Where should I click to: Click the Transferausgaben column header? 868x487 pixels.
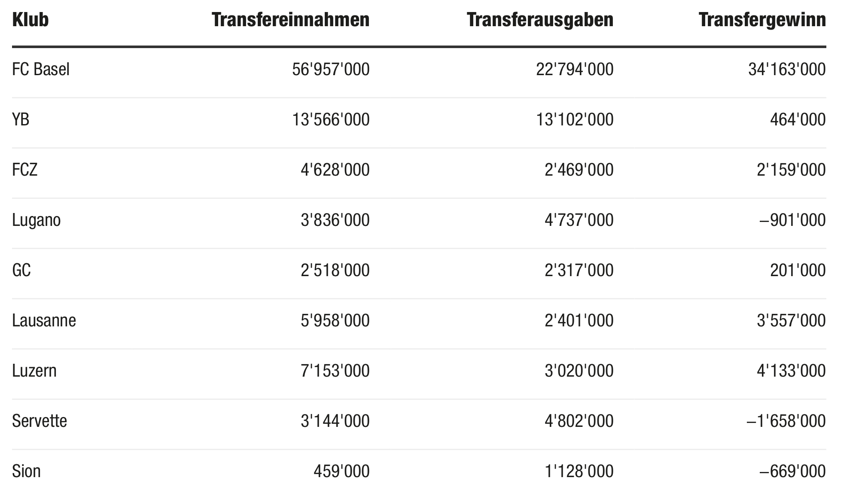point(540,20)
